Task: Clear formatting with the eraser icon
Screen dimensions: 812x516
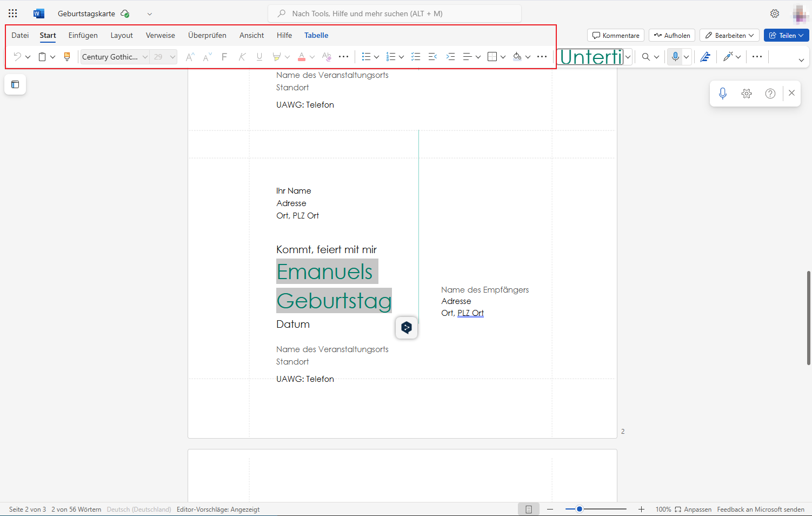Action: [x=327, y=57]
